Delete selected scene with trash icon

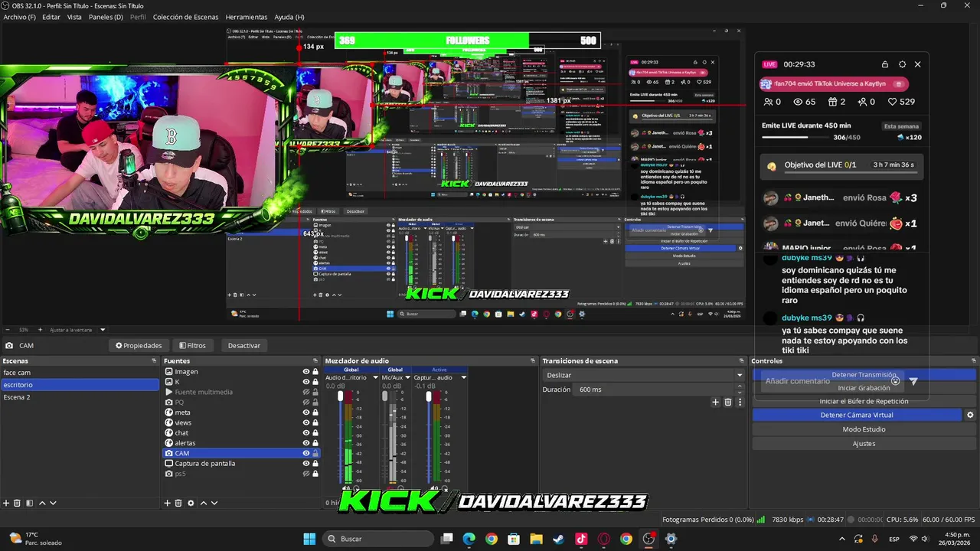pyautogui.click(x=17, y=503)
